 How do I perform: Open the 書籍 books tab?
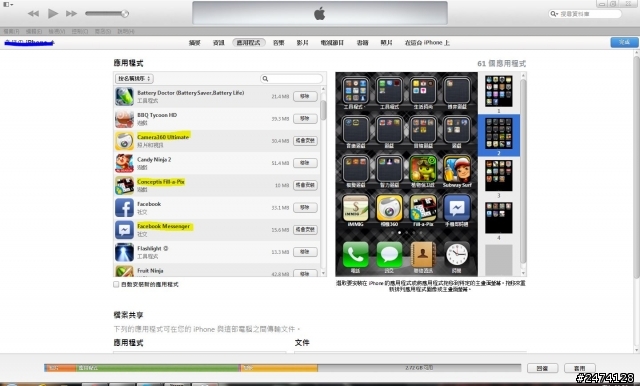[x=362, y=42]
